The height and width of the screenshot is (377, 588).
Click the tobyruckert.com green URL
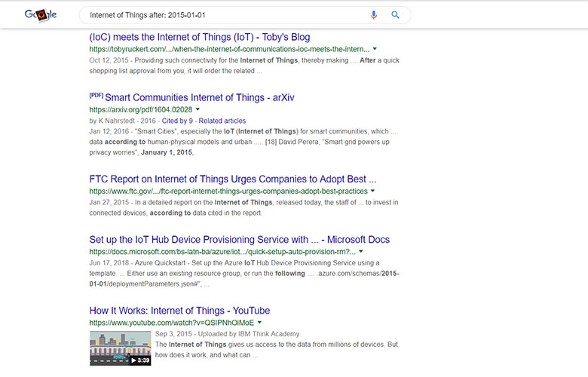click(x=229, y=49)
